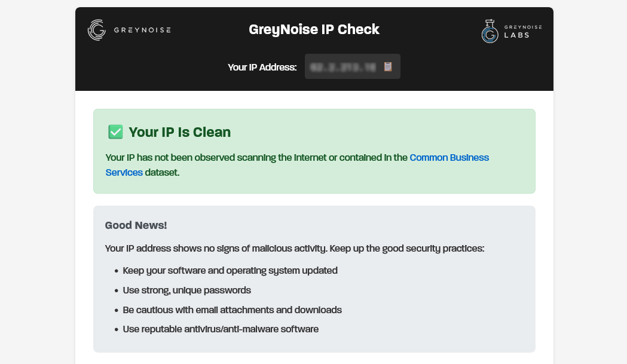
Task: Click the email attachments and downloads tip
Action: point(232,310)
